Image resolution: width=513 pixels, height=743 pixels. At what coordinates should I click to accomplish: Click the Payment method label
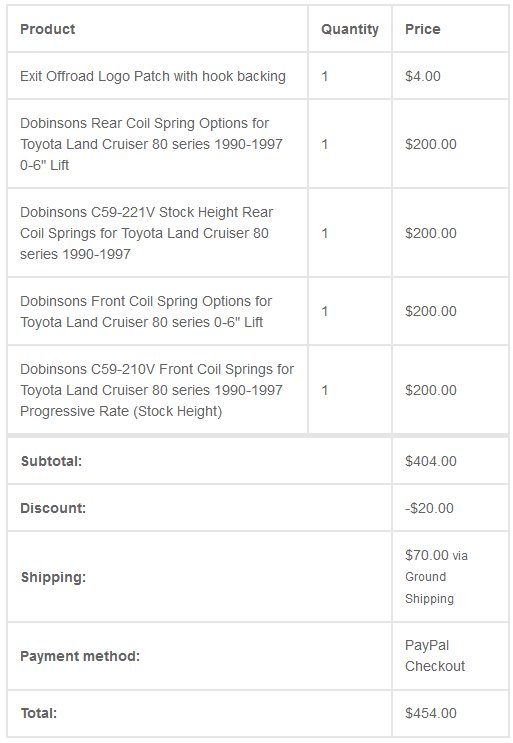point(80,656)
